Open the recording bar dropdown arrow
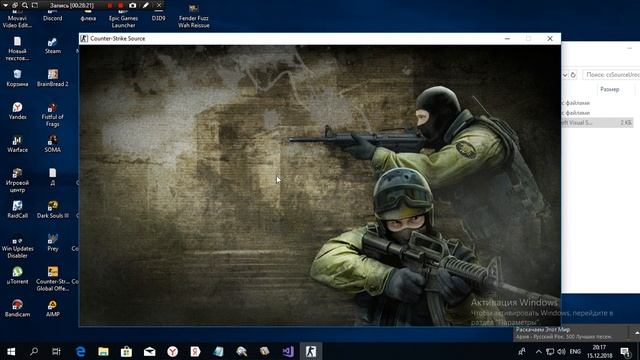The width and height of the screenshot is (640, 360). click(x=5, y=5)
